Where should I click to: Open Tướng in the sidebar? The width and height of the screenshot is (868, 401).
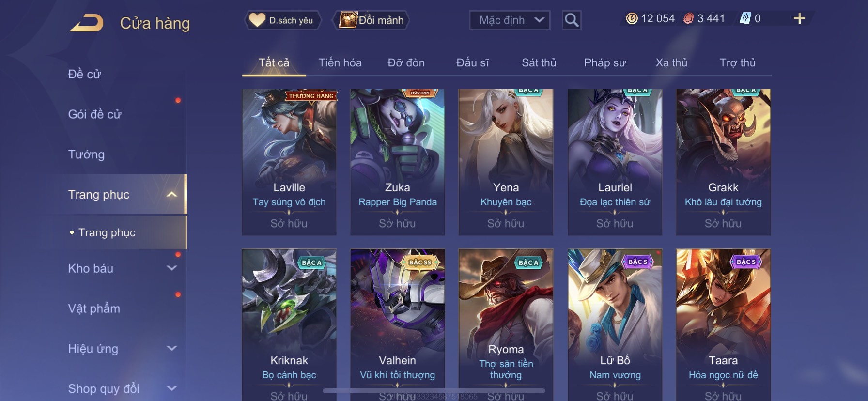(86, 154)
